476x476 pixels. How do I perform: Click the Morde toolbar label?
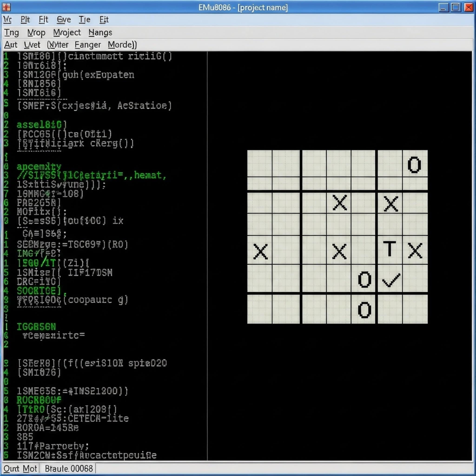(x=122, y=45)
